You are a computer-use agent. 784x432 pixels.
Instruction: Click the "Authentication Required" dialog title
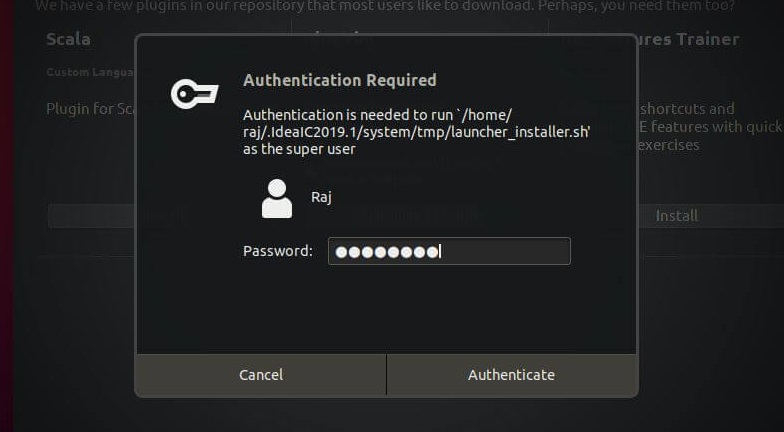[339, 80]
